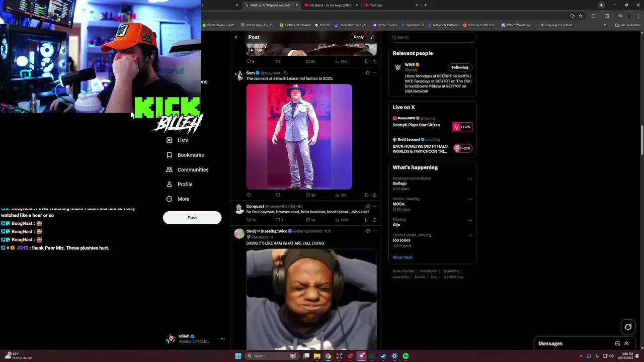Click the X search input field
This screenshot has width=644, height=362.
point(432,37)
